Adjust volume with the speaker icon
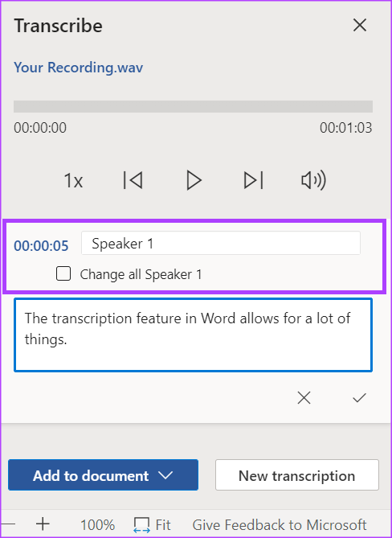The width and height of the screenshot is (392, 538). (313, 180)
